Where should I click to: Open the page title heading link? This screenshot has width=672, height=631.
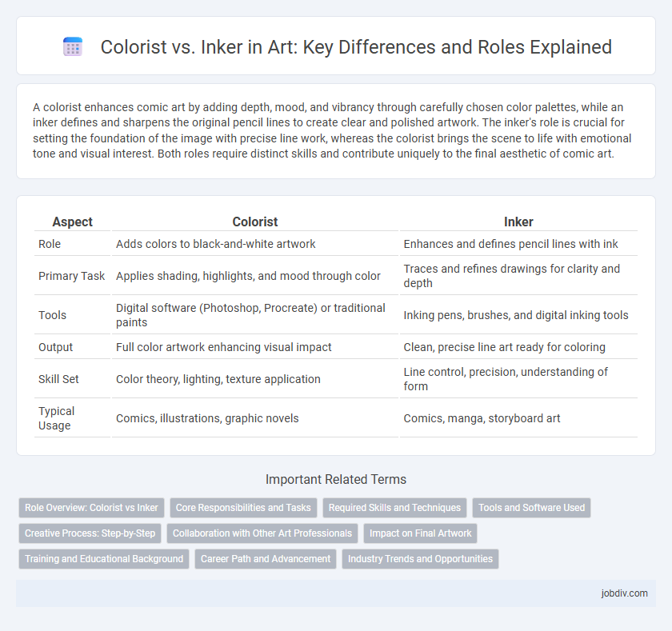[x=356, y=46]
